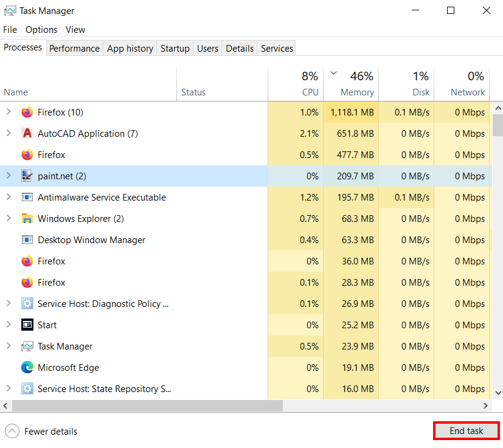The height and width of the screenshot is (448, 503).
Task: Click the 19.1 MB memory value
Action: 358,368
